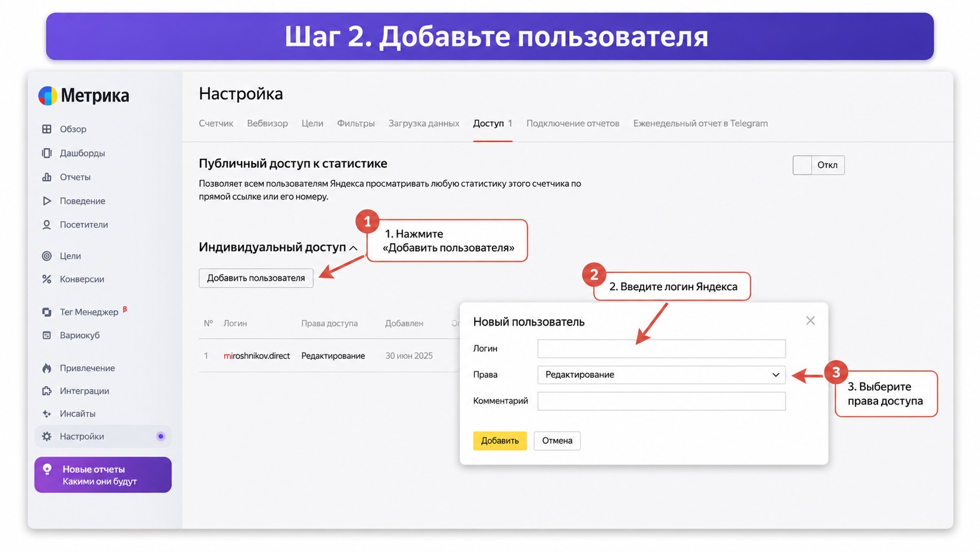
Task: Open the Цели settings tab
Action: click(312, 124)
